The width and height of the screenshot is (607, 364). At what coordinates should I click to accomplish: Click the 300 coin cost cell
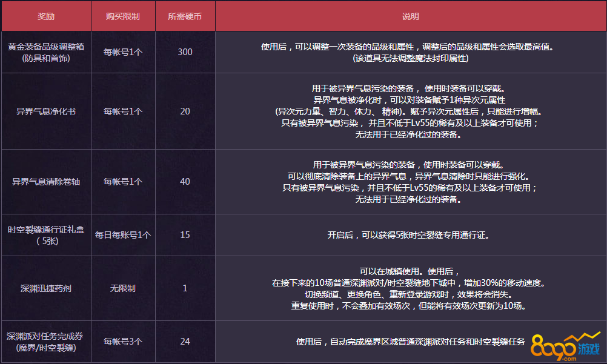pyautogui.click(x=185, y=52)
